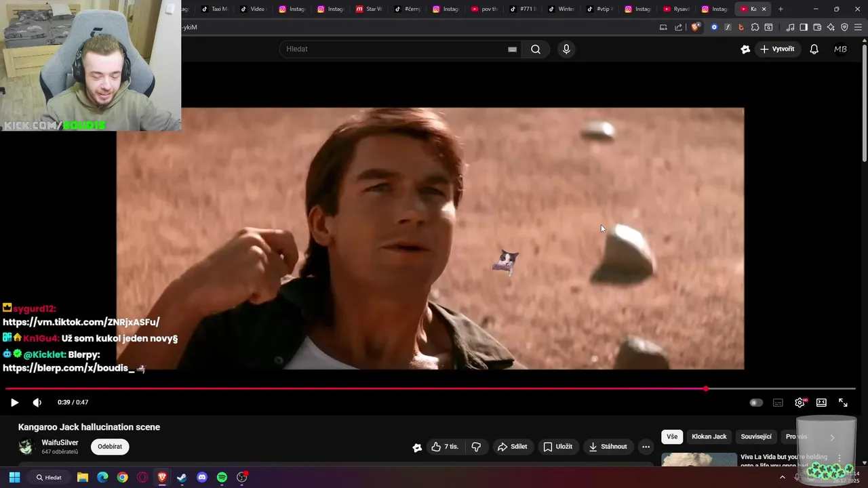Open the YouTube notifications bell
This screenshot has width=868, height=488.
click(x=814, y=49)
